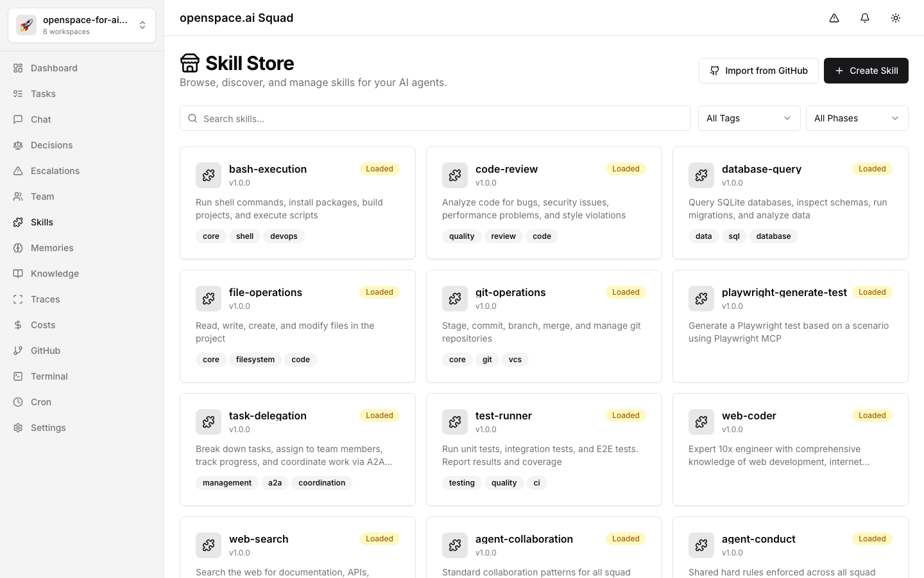
Task: Open the notifications bell
Action: click(865, 18)
